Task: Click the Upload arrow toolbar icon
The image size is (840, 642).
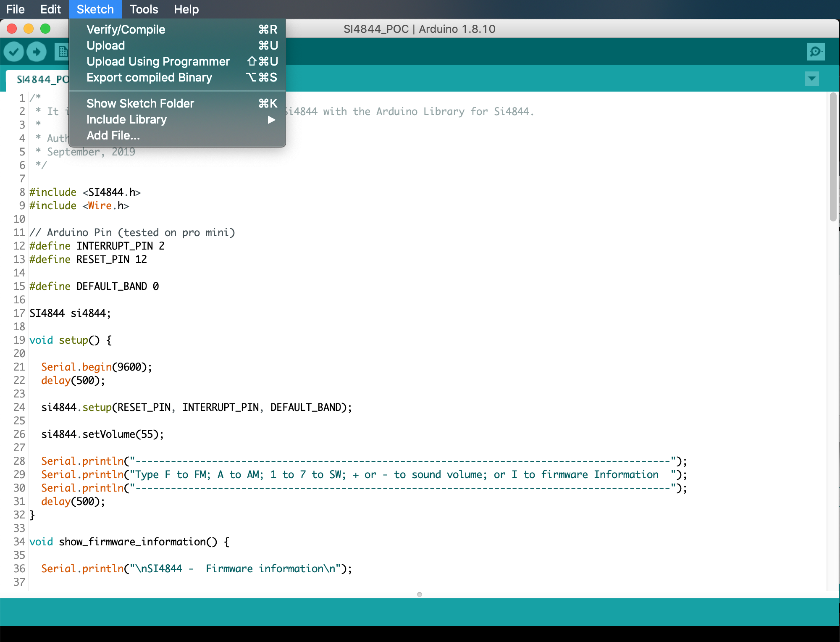Action: (37, 52)
